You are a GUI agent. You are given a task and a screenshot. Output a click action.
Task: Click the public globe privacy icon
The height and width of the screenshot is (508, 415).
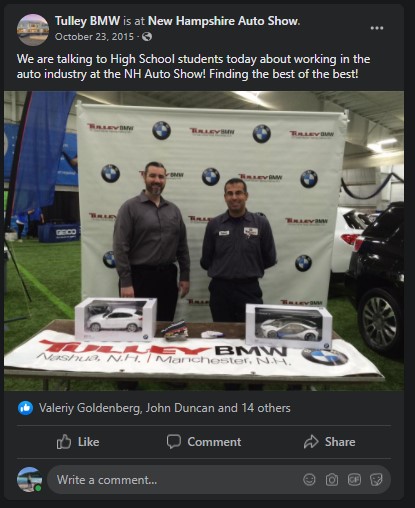(147, 37)
